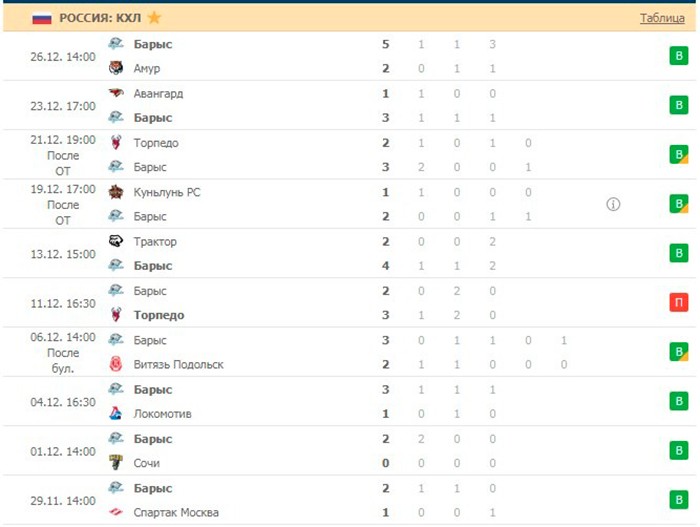Select team name Витязь Подольск
Screen dimensions: 700x527
tap(178, 364)
